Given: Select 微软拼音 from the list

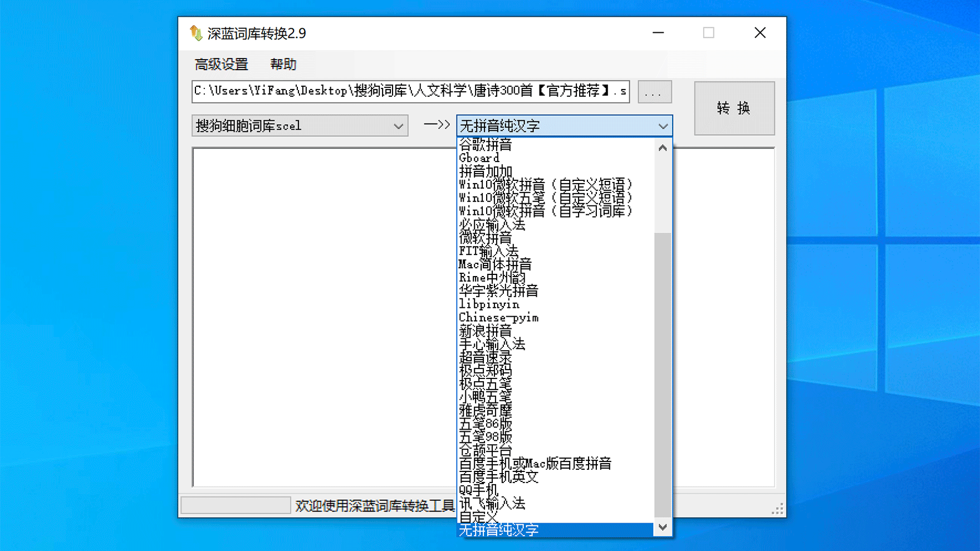Looking at the screenshot, I should 555,238.
